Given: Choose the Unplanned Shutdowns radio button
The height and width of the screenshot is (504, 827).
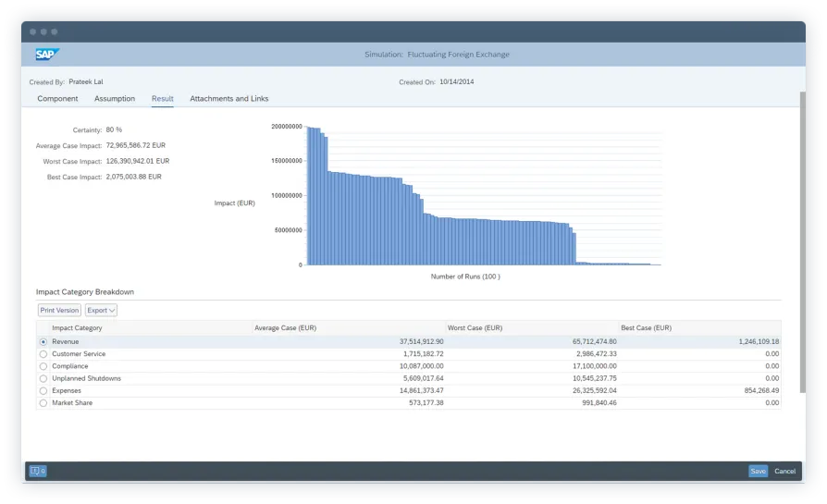Looking at the screenshot, I should pyautogui.click(x=43, y=378).
